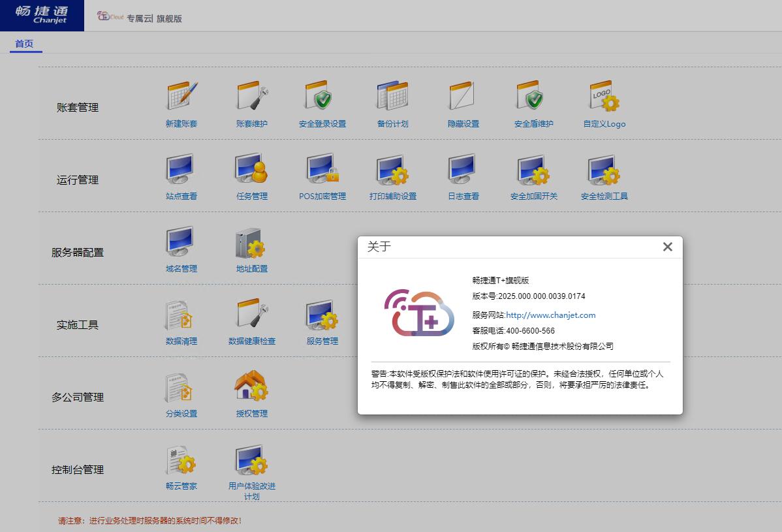Click the 警告 copyright warning paragraph
This screenshot has width=782, height=532.
point(517,379)
